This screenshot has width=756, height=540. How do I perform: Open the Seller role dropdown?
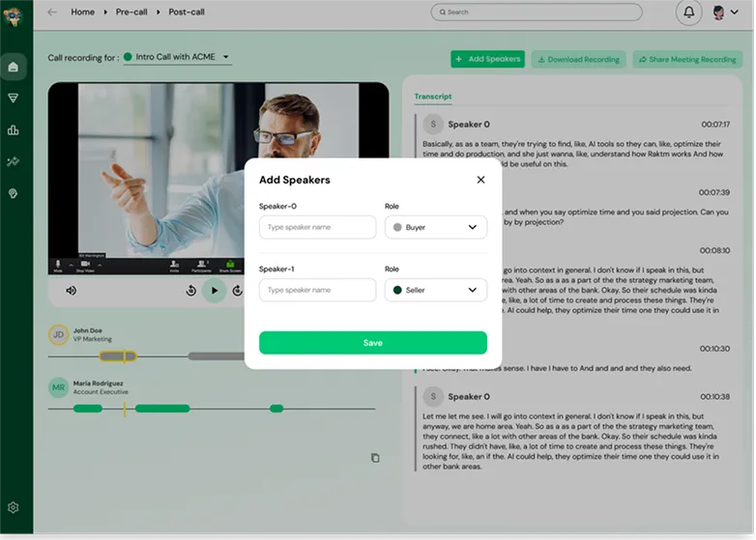[x=435, y=290]
